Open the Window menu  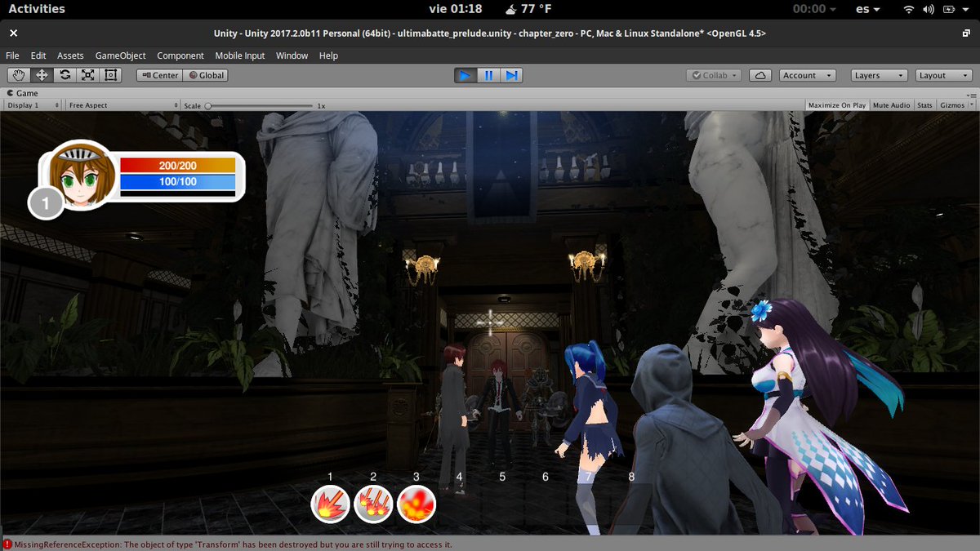coord(292,56)
